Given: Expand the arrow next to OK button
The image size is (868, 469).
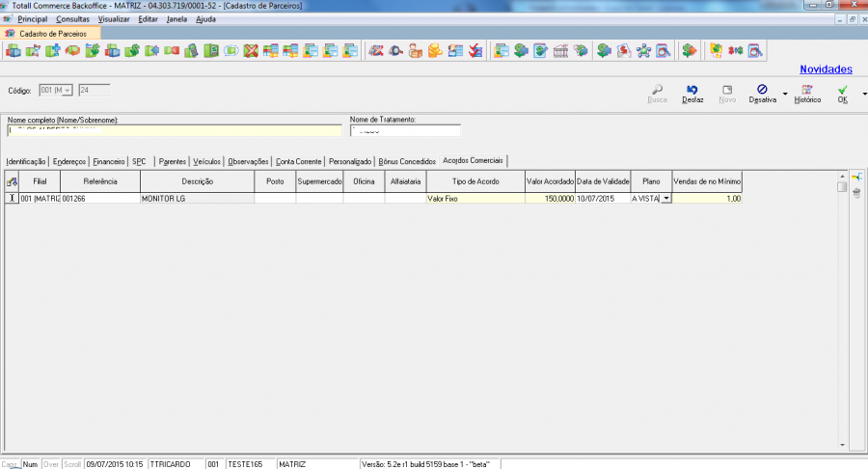Looking at the screenshot, I should point(863,95).
